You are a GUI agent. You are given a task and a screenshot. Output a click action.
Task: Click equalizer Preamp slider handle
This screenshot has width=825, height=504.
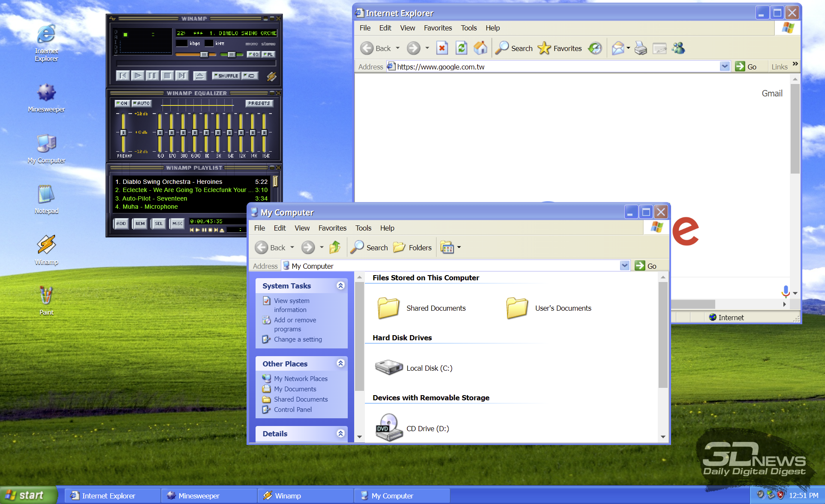pos(123,132)
